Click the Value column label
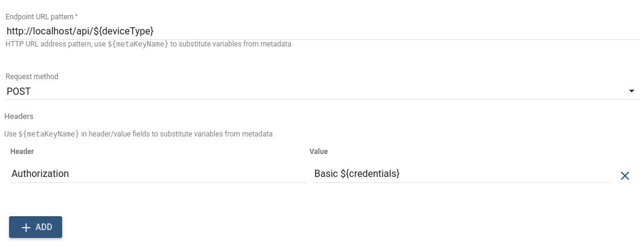Image resolution: width=644 pixels, height=247 pixels. click(319, 152)
